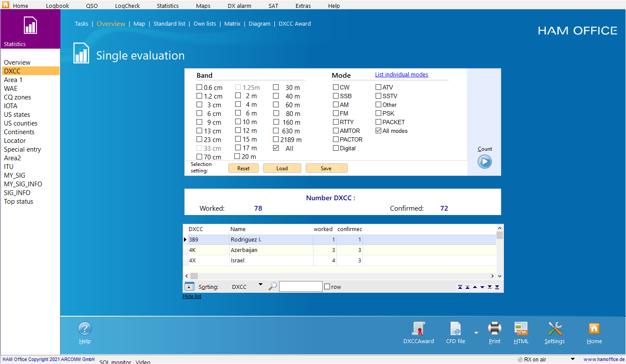Toggle the row checkbox in list toolbar
Image resolution: width=626 pixels, height=364 pixels.
327,287
